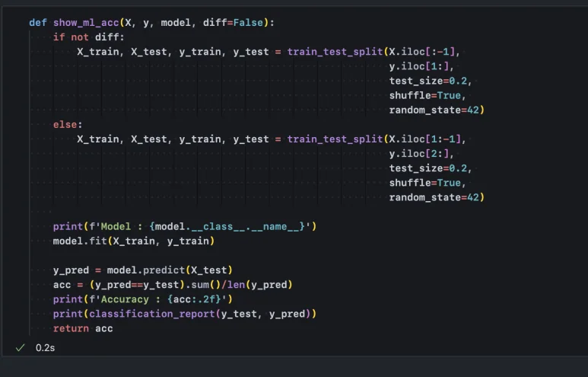Click the print Model f-string line
This screenshot has width=588, height=377.
click(184, 226)
